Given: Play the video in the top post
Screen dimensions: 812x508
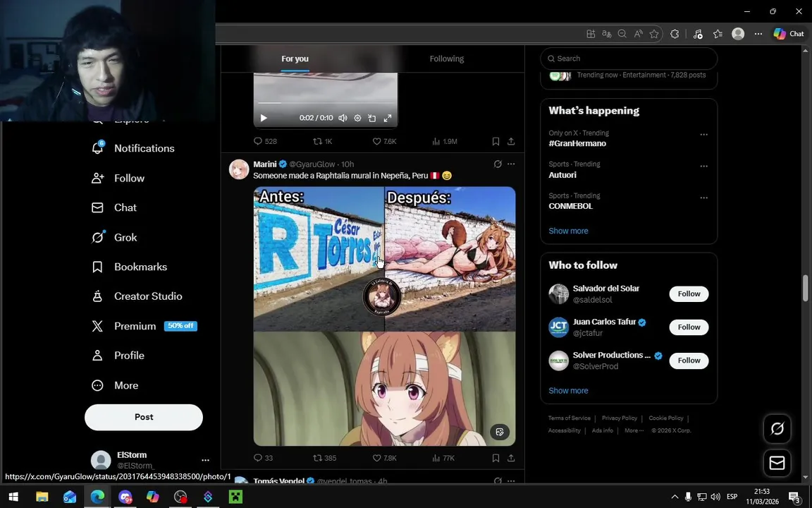Looking at the screenshot, I should pos(264,119).
